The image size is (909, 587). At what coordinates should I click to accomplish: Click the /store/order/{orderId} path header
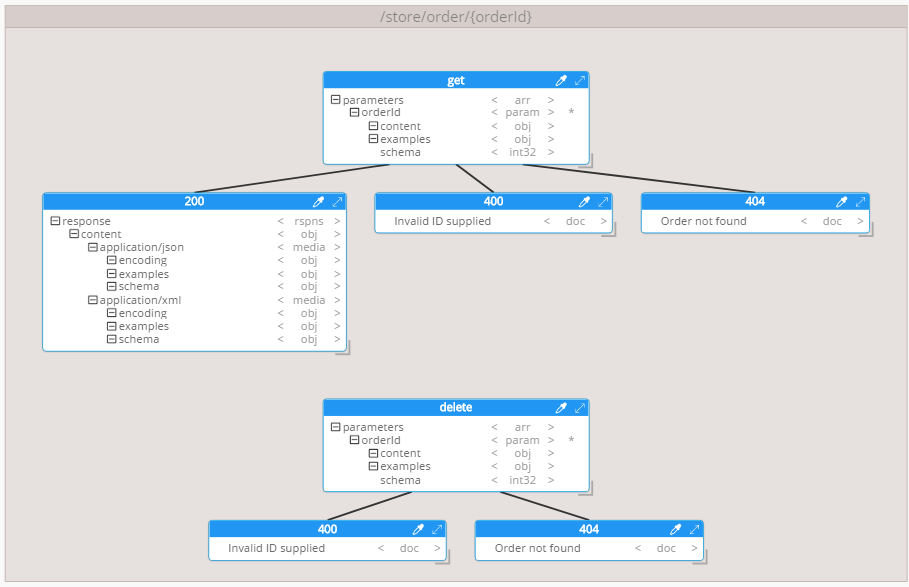click(456, 17)
